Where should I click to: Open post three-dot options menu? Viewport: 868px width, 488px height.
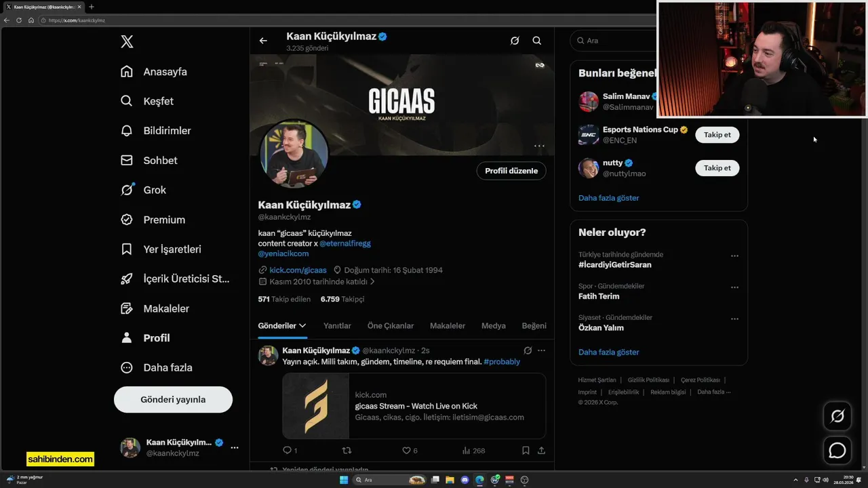click(541, 350)
